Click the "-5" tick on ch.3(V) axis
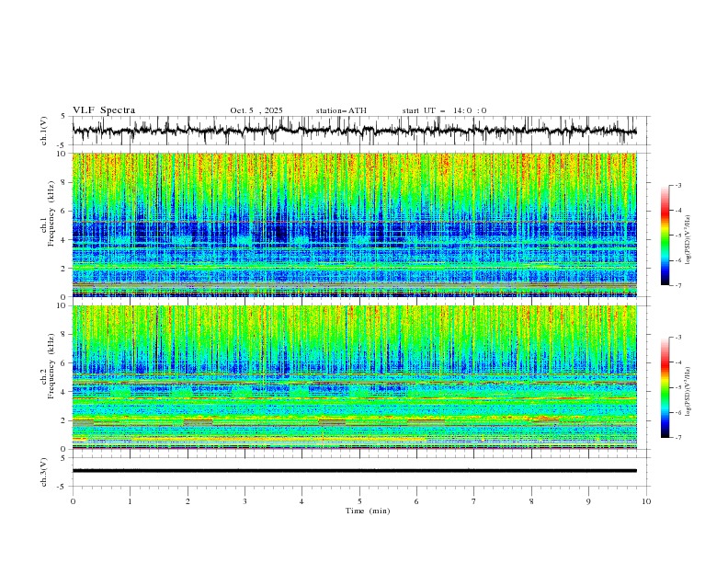The height and width of the screenshot is (563, 728). (x=62, y=487)
